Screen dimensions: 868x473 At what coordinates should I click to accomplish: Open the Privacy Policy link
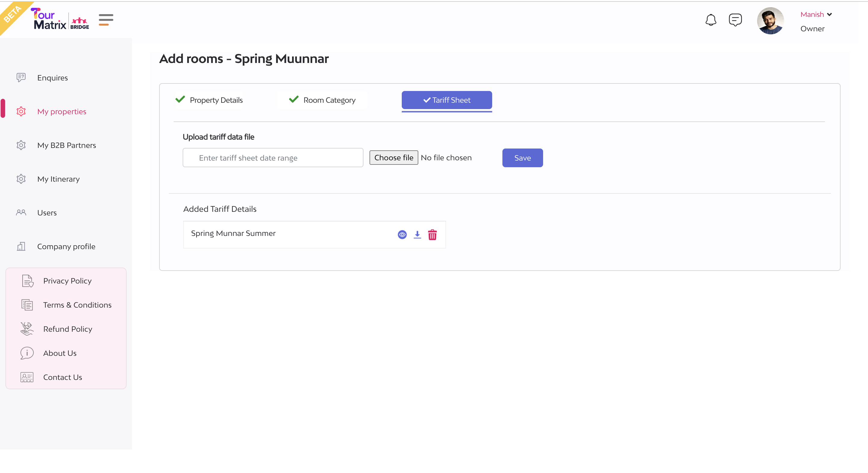coord(67,281)
